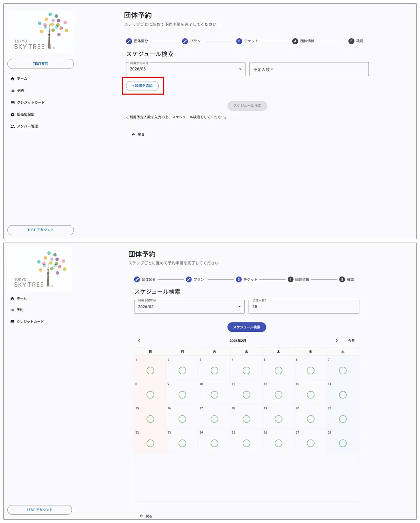This screenshot has width=420, height=523.
Task: Click the + 設備を追加 button
Action: 143,86
